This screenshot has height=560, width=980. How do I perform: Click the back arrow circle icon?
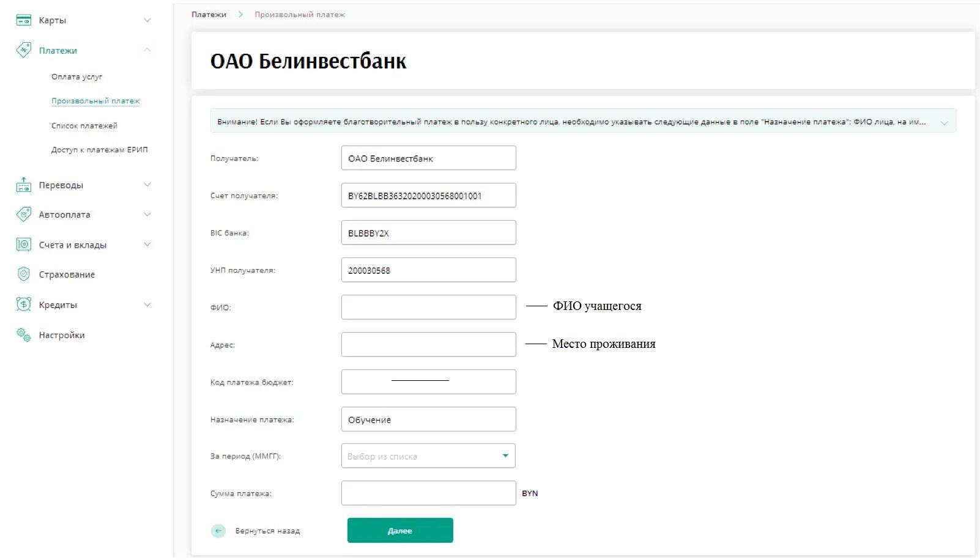(218, 531)
